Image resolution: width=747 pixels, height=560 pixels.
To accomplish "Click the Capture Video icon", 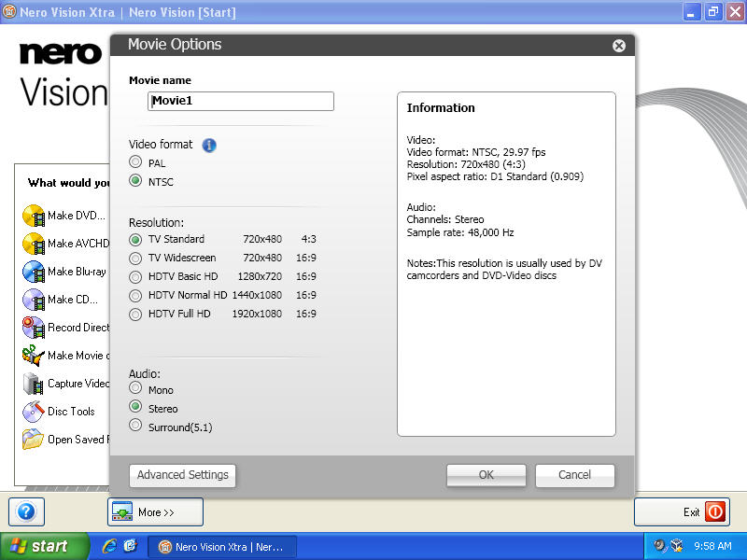I will tap(34, 384).
